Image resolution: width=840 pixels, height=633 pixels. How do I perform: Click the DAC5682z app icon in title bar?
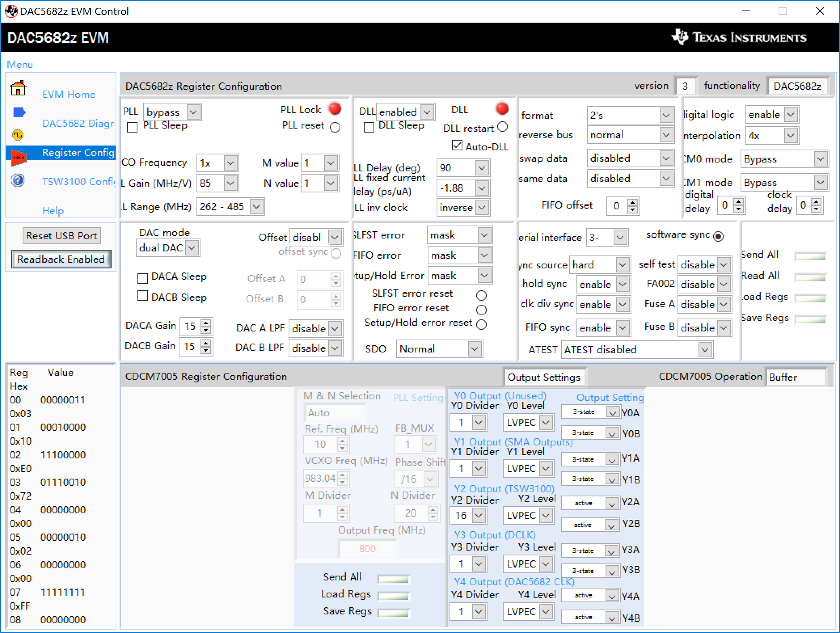click(11, 11)
